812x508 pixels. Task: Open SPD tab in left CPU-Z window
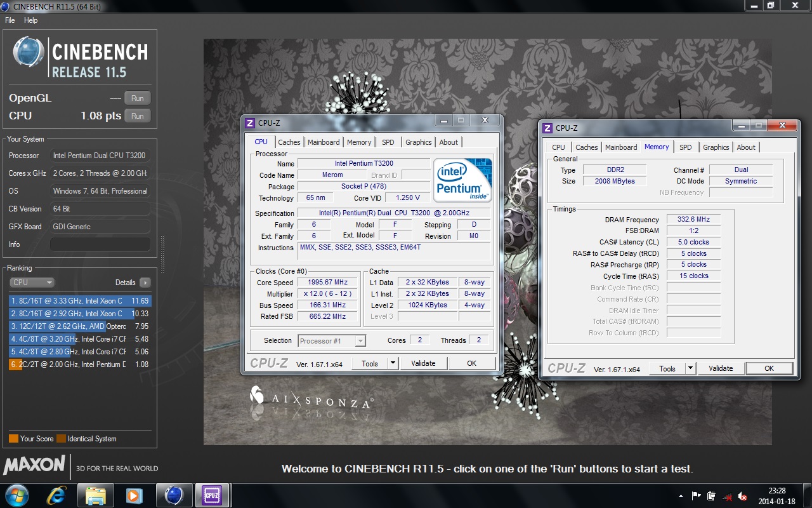tap(388, 142)
